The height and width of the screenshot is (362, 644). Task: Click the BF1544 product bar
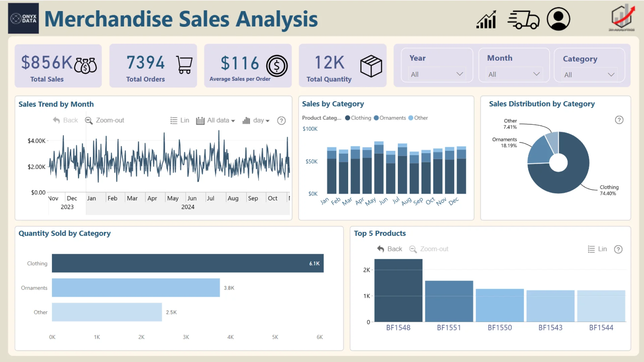pos(601,306)
